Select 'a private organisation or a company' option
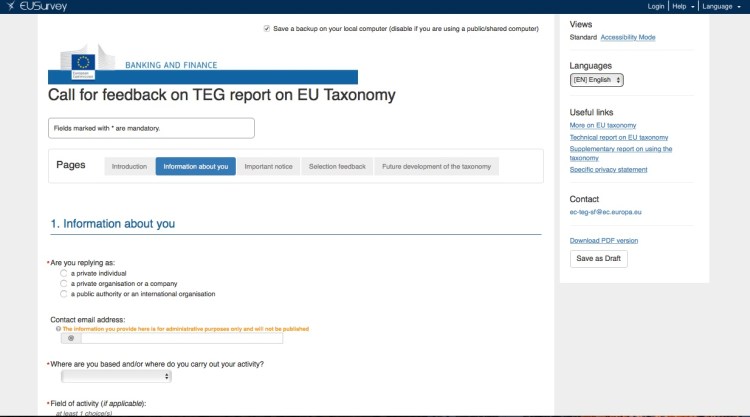 tap(64, 284)
